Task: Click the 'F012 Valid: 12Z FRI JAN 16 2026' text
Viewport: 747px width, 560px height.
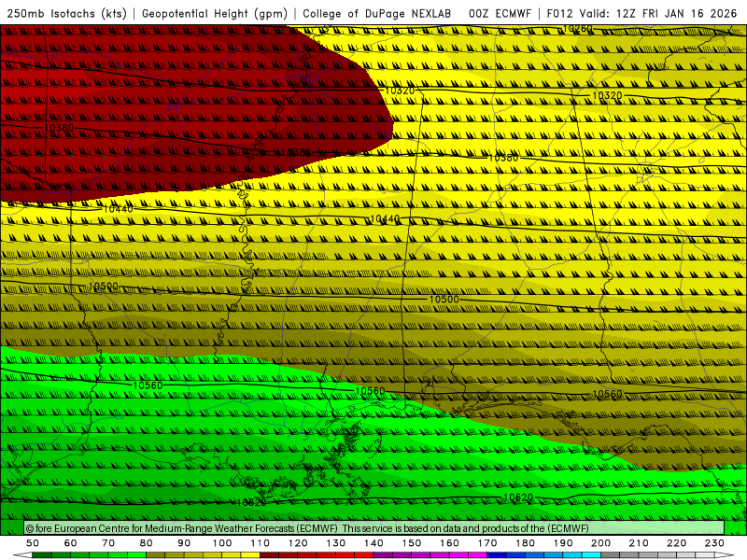Action: (x=641, y=14)
